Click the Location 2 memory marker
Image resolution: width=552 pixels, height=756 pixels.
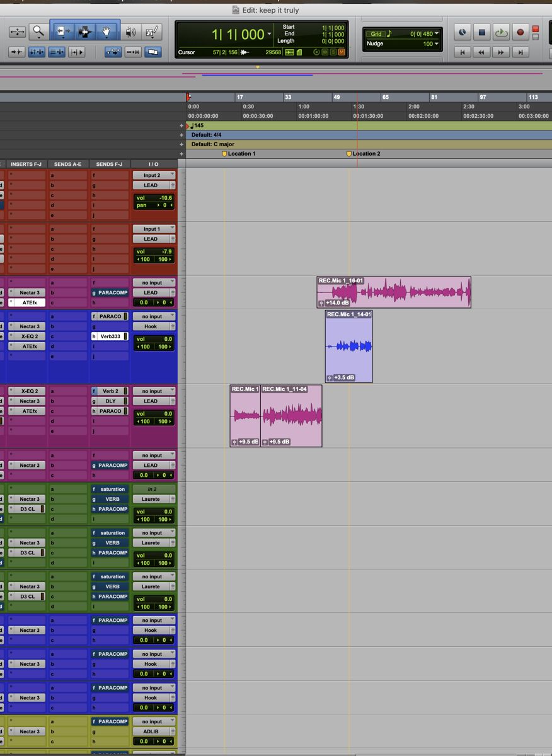click(364, 154)
